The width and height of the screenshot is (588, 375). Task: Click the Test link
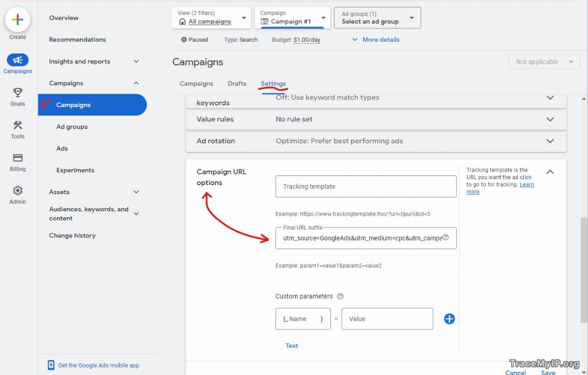point(292,346)
